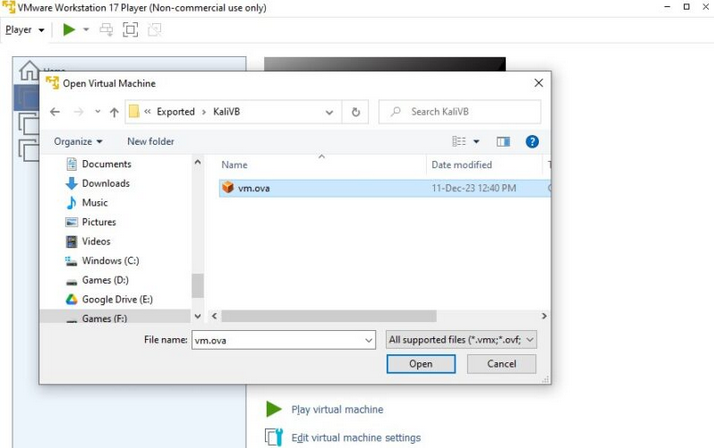Viewport: 714px width, 448px height.
Task: Expand the view options dropdown arrow
Action: pos(476,142)
